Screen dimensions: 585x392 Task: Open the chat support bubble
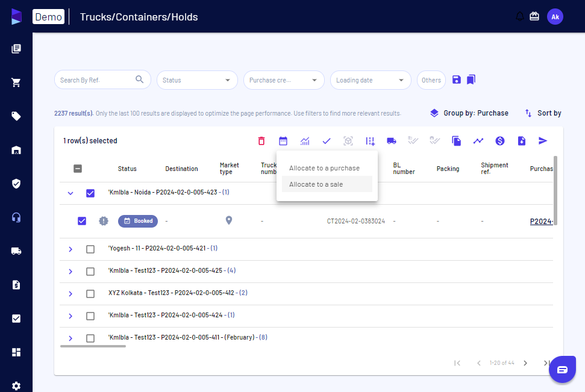(x=562, y=369)
